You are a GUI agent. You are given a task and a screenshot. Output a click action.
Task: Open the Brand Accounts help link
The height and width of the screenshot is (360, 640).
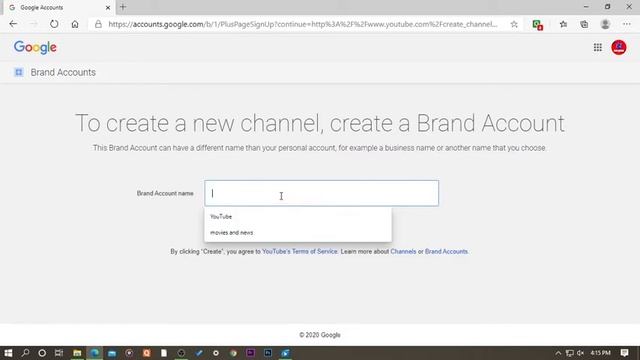click(x=446, y=251)
